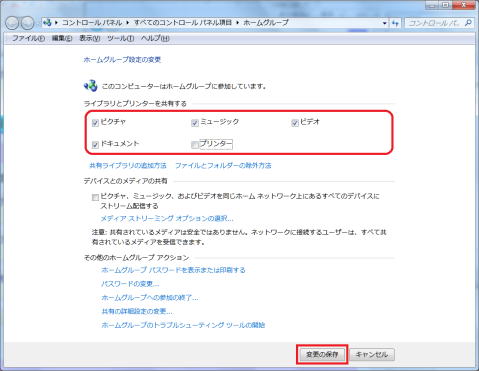Open 共有ライブラリの追加方法 help link
Image resolution: width=479 pixels, height=371 pixels.
128,165
